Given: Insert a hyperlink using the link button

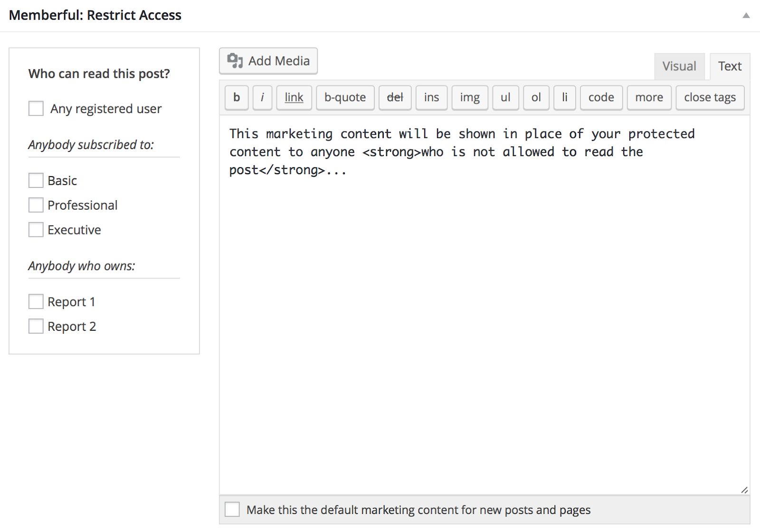Looking at the screenshot, I should (x=294, y=97).
